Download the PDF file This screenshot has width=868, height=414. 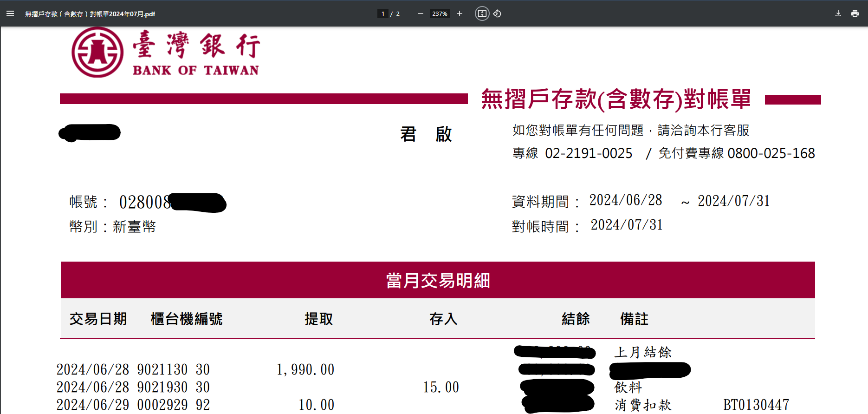pos(838,13)
